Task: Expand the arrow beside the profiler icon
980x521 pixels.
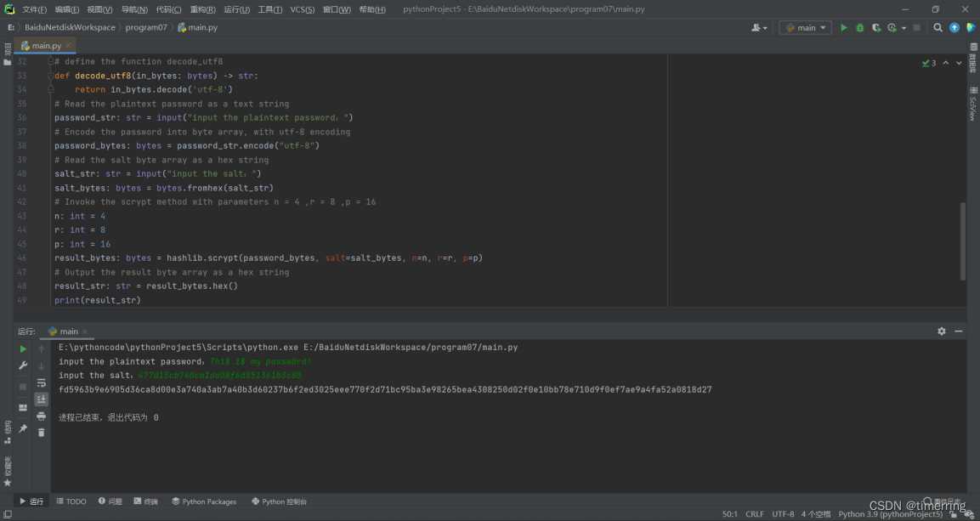Action: point(904,28)
